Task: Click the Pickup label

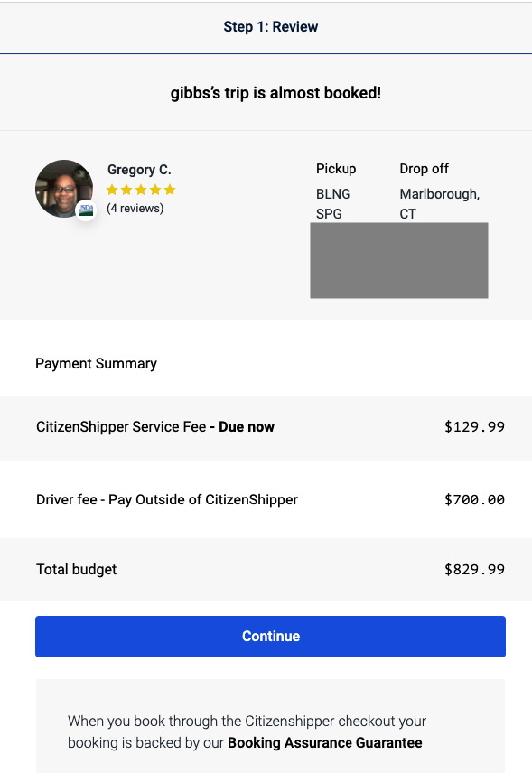Action: click(336, 169)
